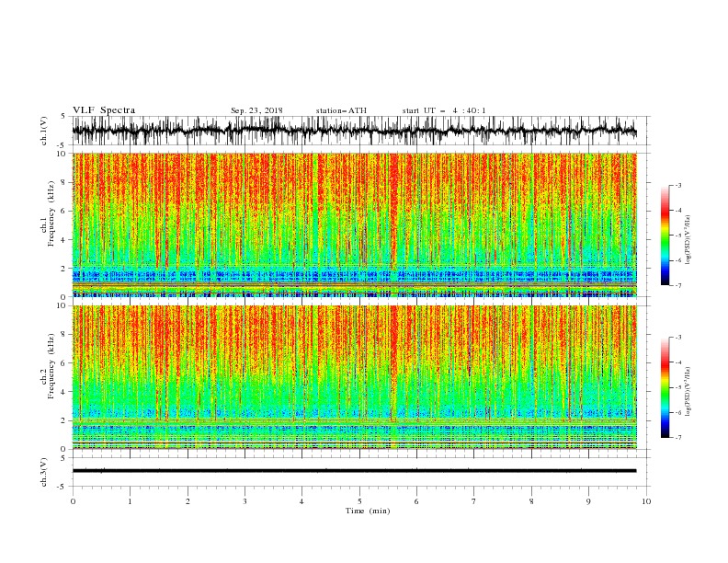The image size is (728, 563).
Task: Click the "5" tick on ch.3(V) axis
Action: tap(64, 458)
